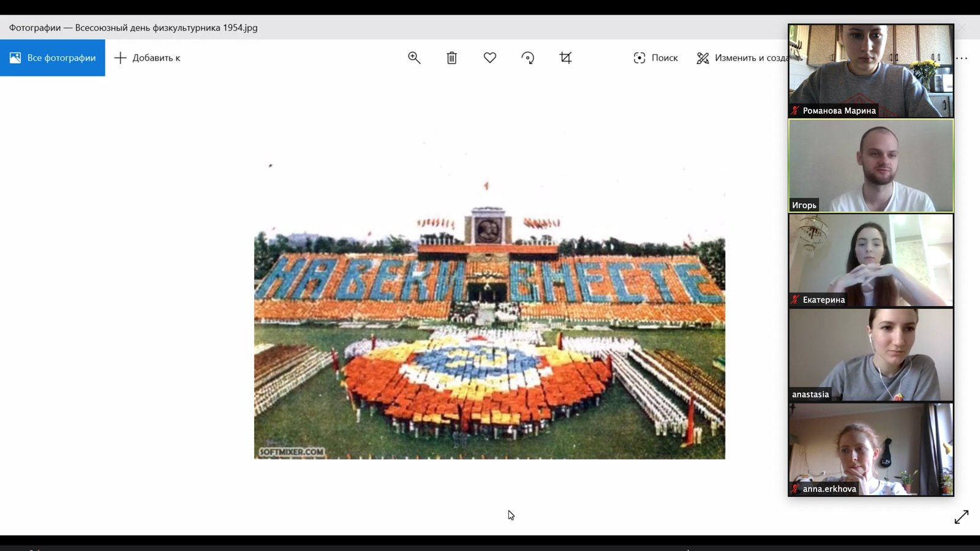Select Романова Марина video tile

pos(870,67)
